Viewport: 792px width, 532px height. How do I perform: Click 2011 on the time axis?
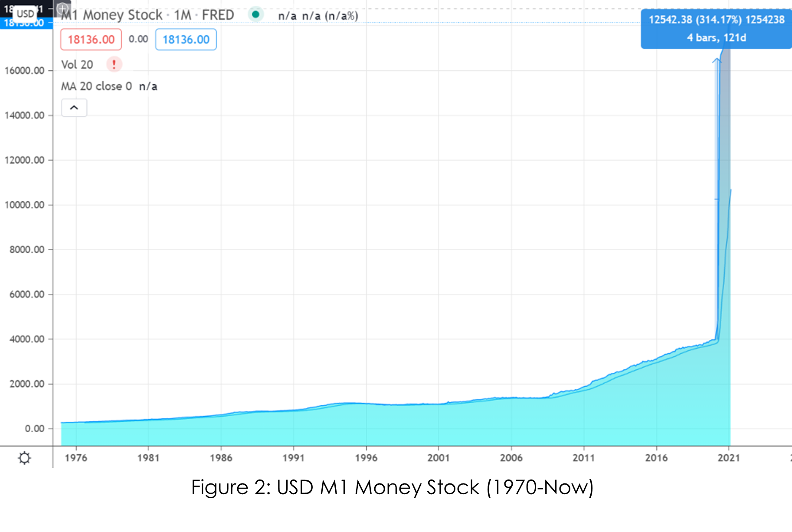click(x=584, y=458)
